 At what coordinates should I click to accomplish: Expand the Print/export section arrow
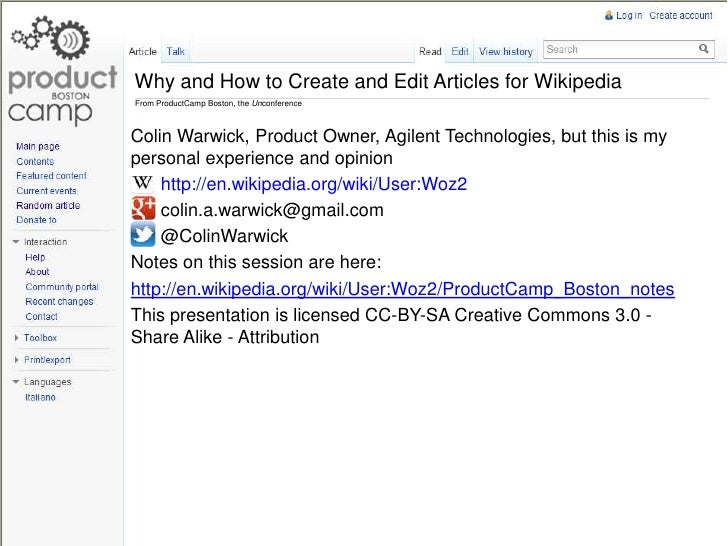click(x=16, y=360)
